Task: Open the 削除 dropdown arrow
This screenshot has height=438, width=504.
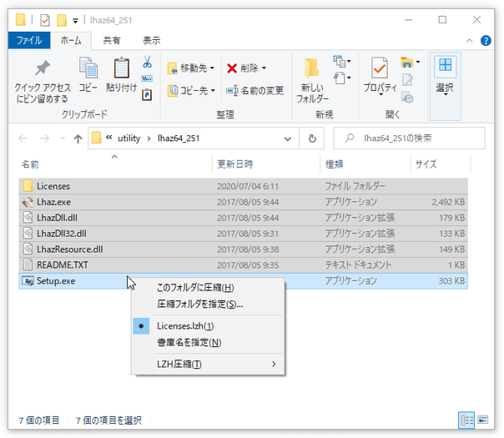Action: pos(264,68)
